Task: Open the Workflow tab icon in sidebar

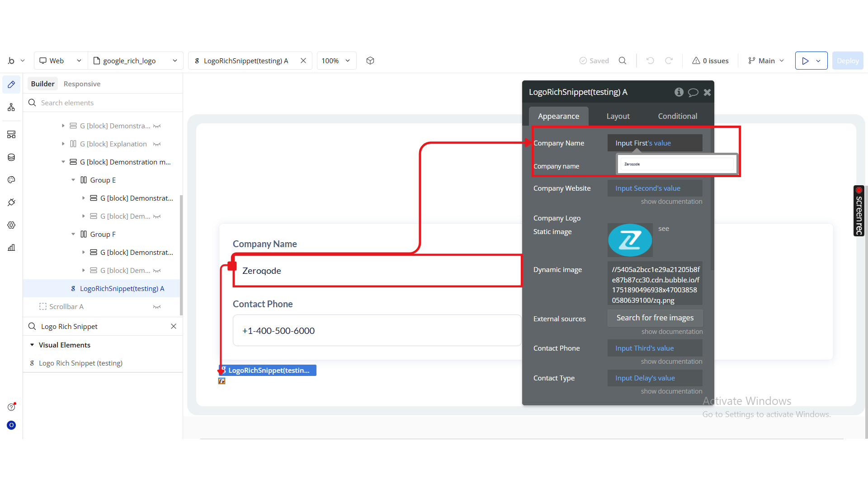Action: (11, 107)
